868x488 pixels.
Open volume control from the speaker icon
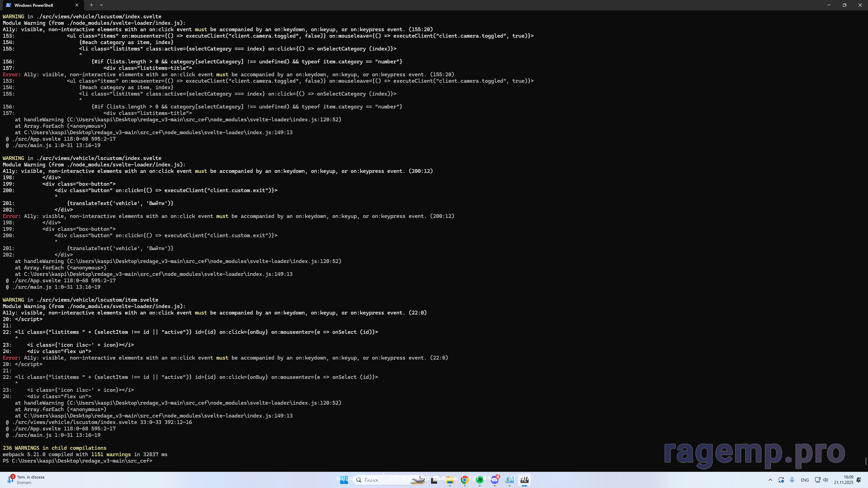pyautogui.click(x=826, y=480)
